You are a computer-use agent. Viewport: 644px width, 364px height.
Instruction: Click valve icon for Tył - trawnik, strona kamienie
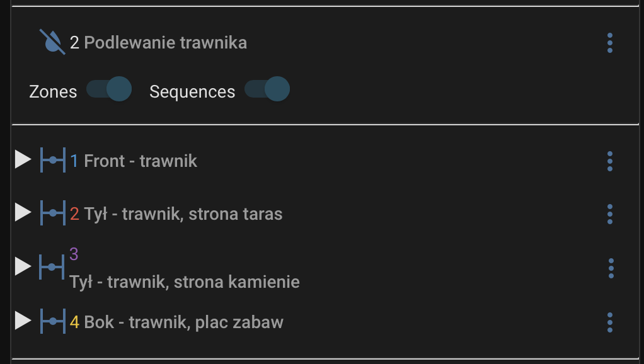click(x=52, y=268)
